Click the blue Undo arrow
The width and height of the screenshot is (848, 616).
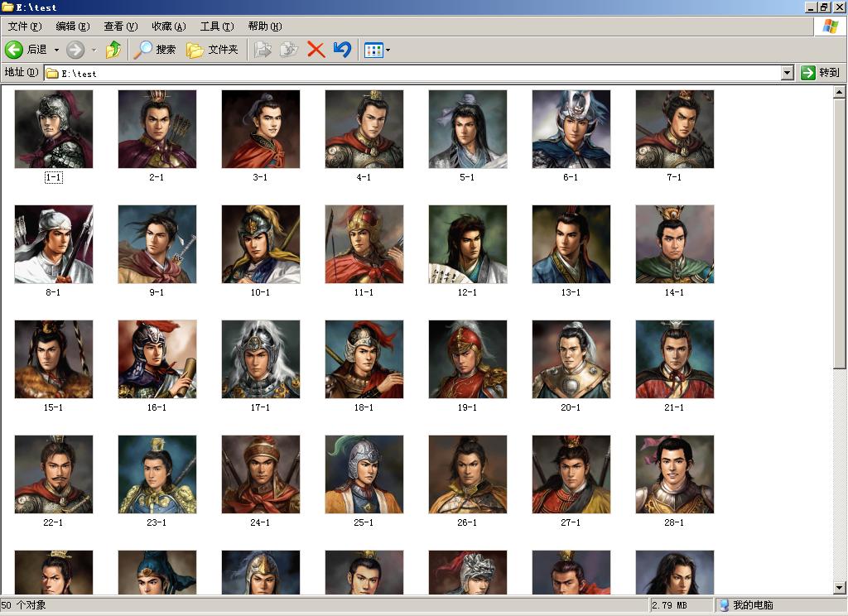coord(342,50)
